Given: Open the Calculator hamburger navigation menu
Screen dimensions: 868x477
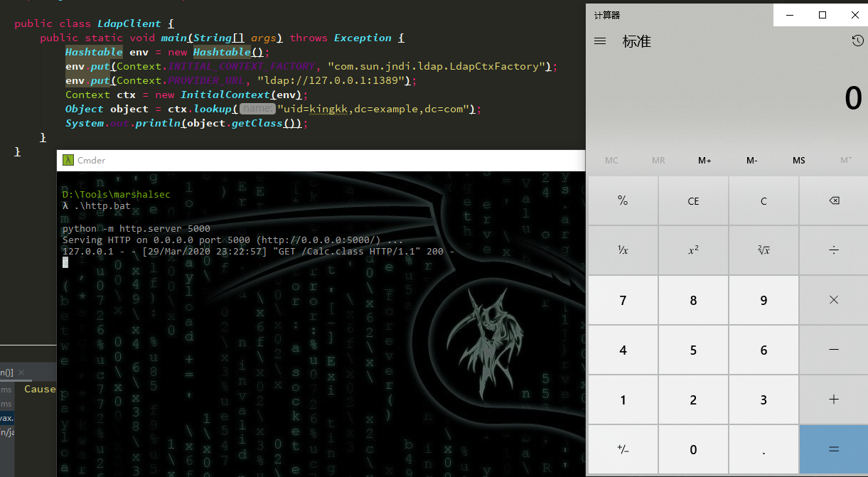Looking at the screenshot, I should click(600, 41).
